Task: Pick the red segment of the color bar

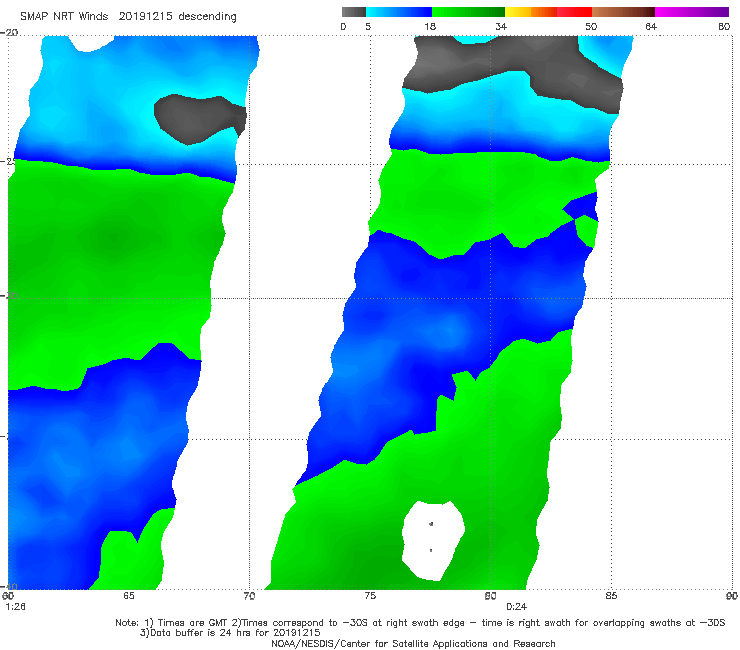Action: pyautogui.click(x=574, y=12)
